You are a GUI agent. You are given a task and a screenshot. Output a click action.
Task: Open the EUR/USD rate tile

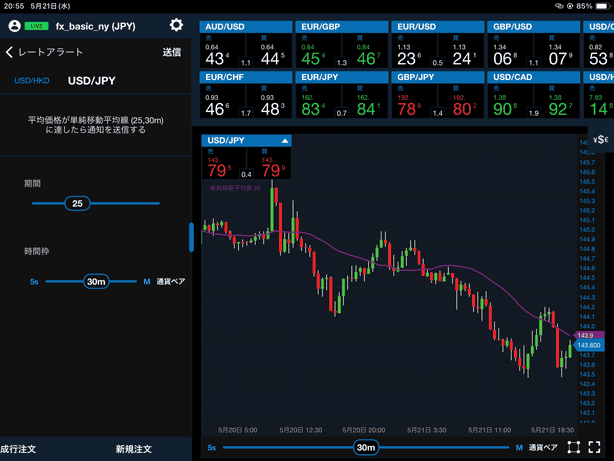coord(438,44)
